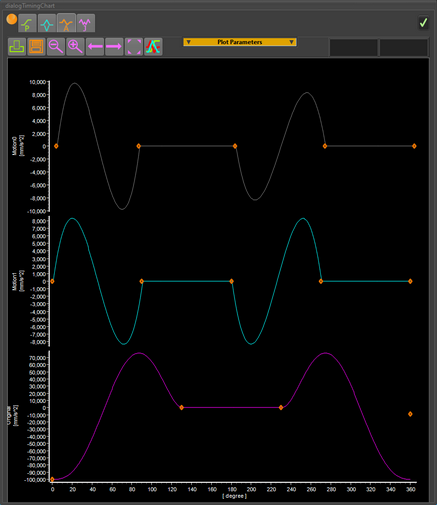Zoom in using the plus magnifier
437x505 pixels.
[75, 47]
